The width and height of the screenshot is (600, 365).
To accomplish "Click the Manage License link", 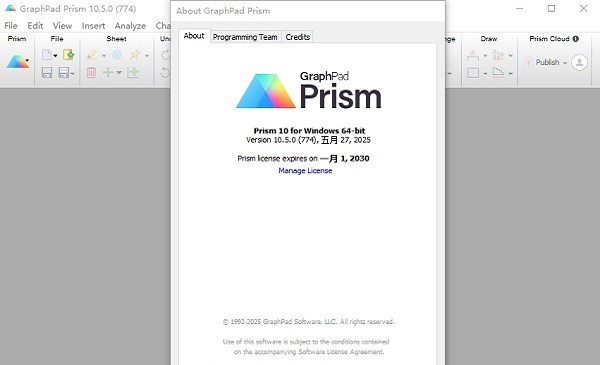I will (305, 171).
